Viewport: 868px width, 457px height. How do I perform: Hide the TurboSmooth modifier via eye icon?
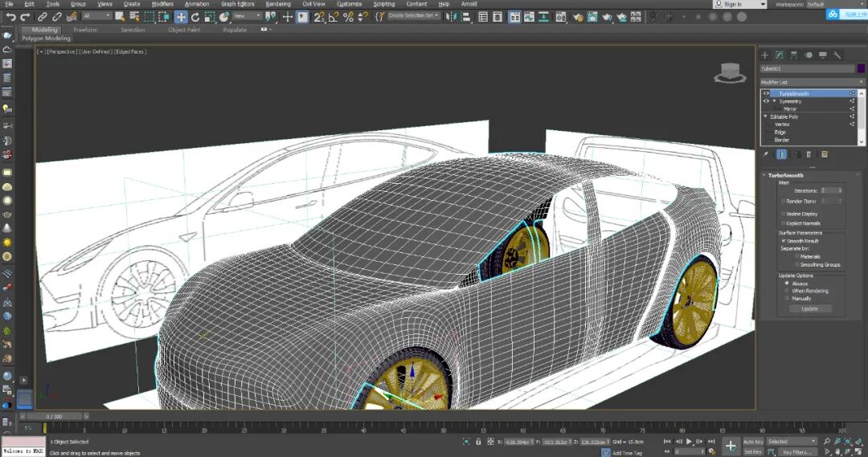[x=766, y=93]
